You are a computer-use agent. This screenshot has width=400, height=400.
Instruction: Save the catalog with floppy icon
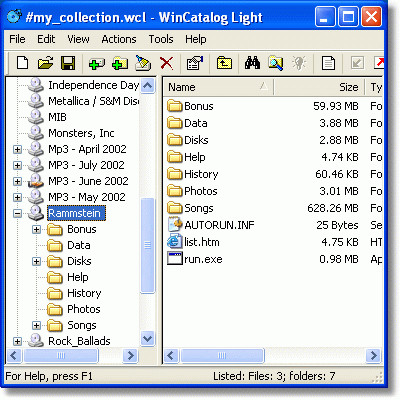point(68,63)
